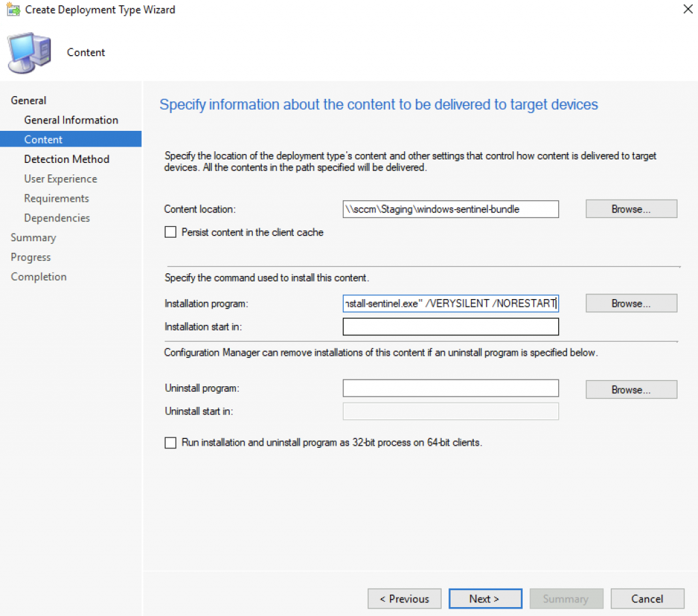
Task: Click the General section heading
Action: [29, 100]
